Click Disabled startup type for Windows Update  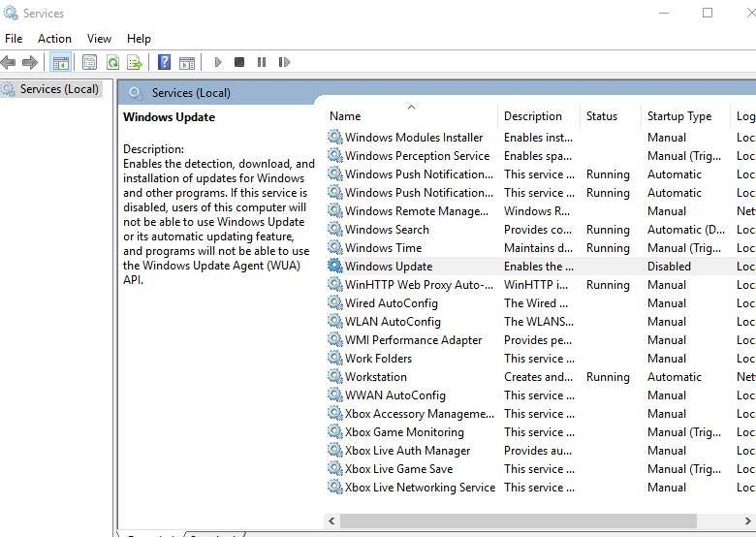(669, 267)
